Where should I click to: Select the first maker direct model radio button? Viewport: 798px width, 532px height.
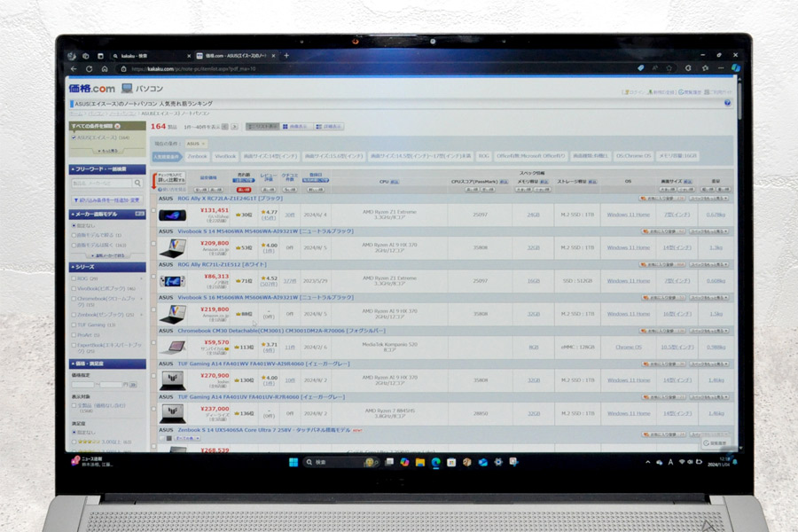[74, 225]
